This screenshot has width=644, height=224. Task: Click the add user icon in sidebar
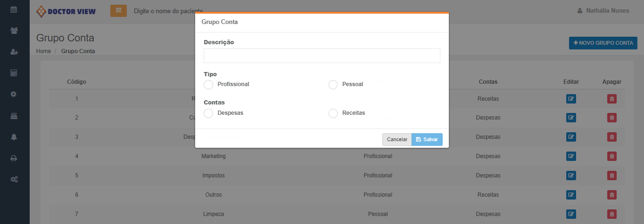tap(14, 52)
